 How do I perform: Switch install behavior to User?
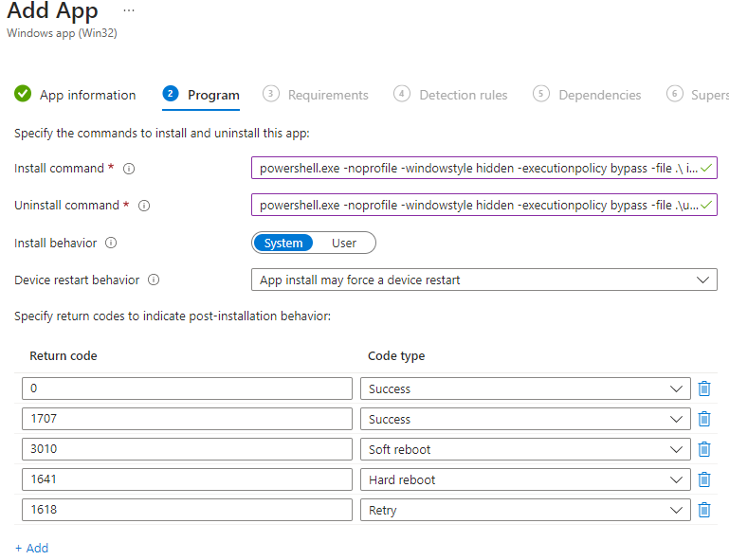344,244
